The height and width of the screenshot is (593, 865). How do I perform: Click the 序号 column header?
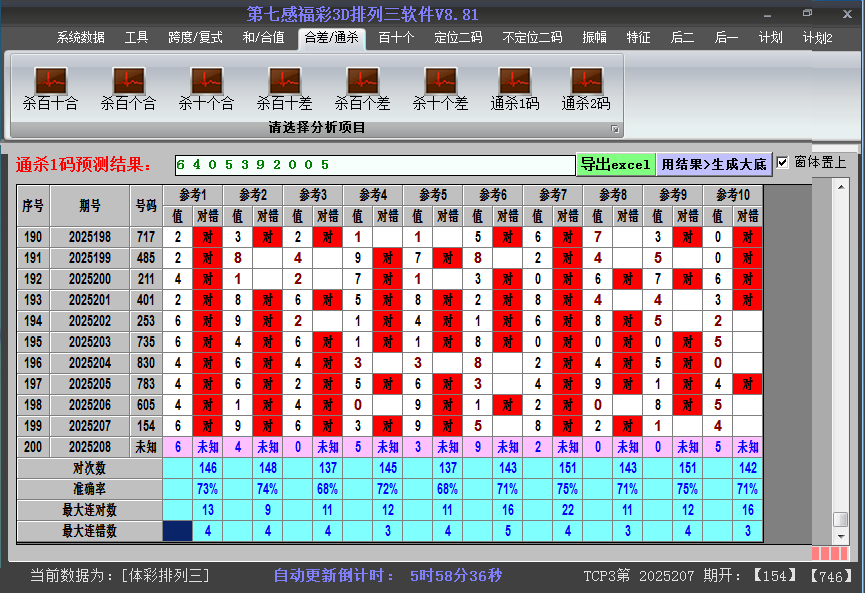click(x=33, y=206)
